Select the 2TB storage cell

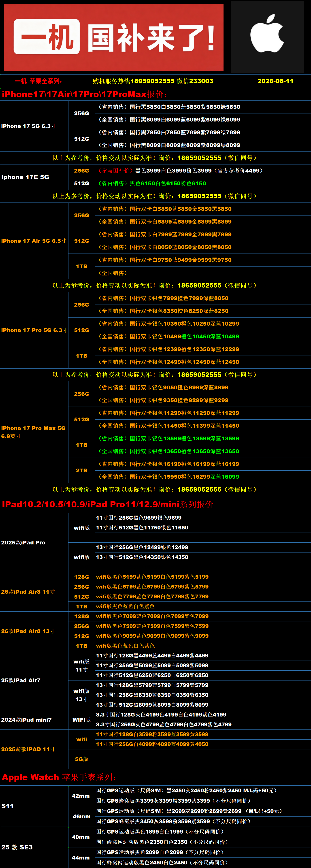81,471
